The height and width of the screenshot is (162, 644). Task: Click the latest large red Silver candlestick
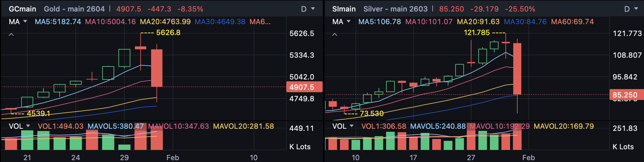tap(517, 69)
